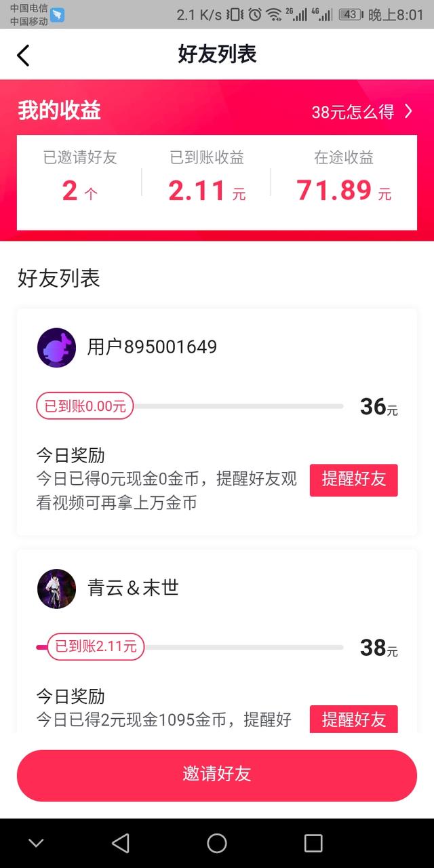View 在途收益 71.89元 amount
434x868 pixels.
(343, 191)
